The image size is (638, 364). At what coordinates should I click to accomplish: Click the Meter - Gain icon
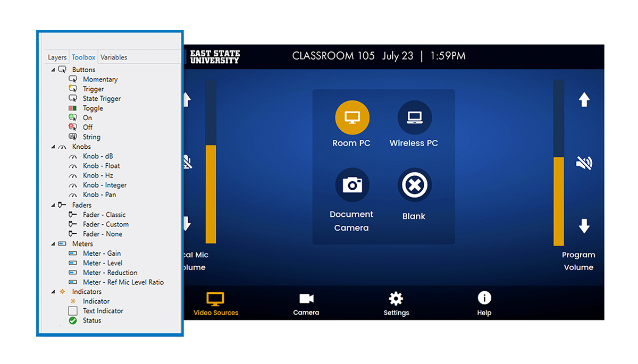[73, 253]
